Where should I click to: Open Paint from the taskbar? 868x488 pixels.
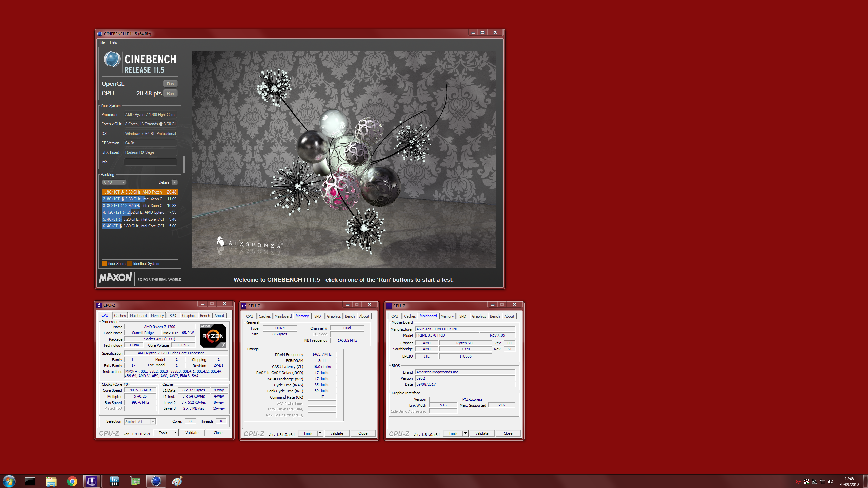click(177, 481)
